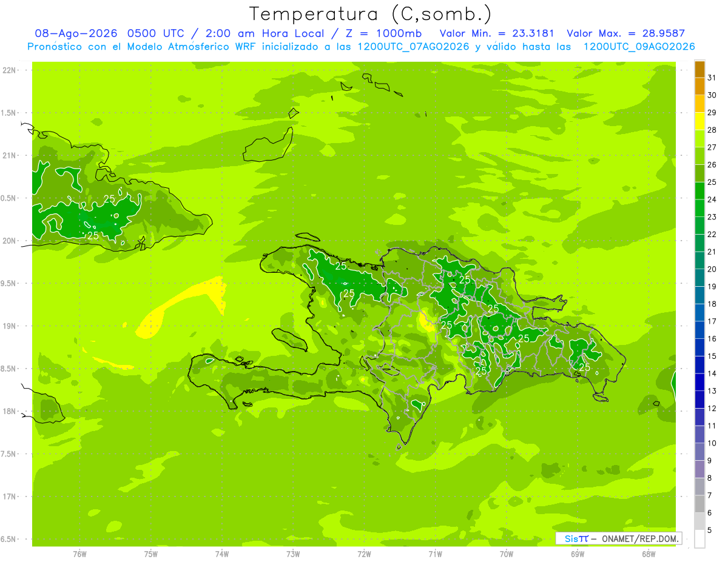Click latitude axis label '1.5N'
The width and height of the screenshot is (728, 562).
[9, 113]
